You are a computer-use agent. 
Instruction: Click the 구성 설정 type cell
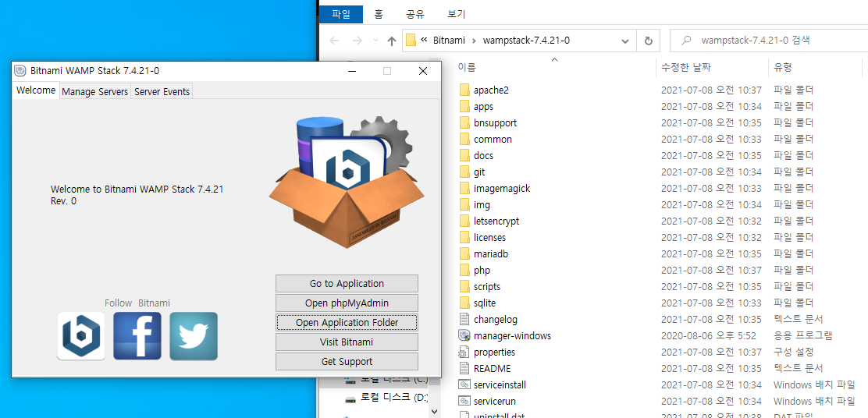(x=792, y=352)
